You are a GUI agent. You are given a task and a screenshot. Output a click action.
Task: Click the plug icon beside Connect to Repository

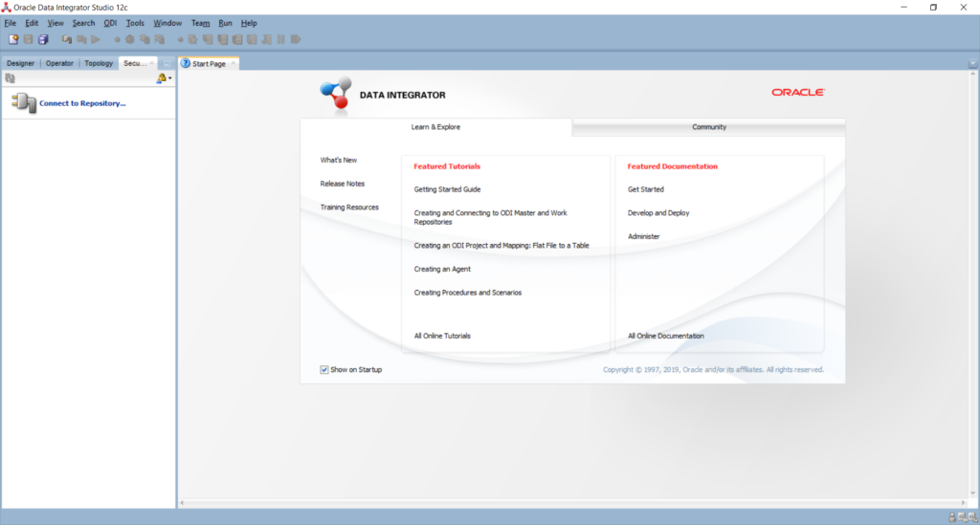click(x=24, y=102)
